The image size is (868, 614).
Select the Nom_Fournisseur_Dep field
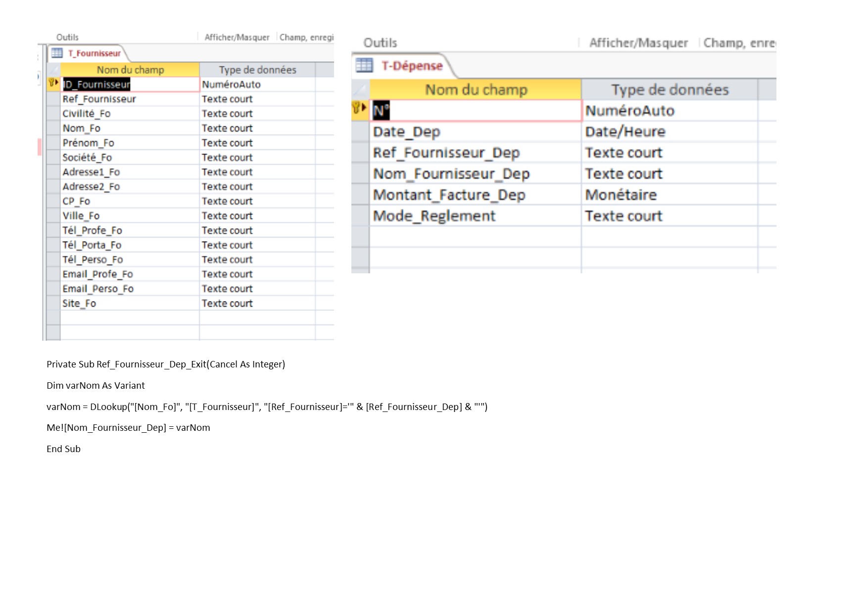(476, 174)
